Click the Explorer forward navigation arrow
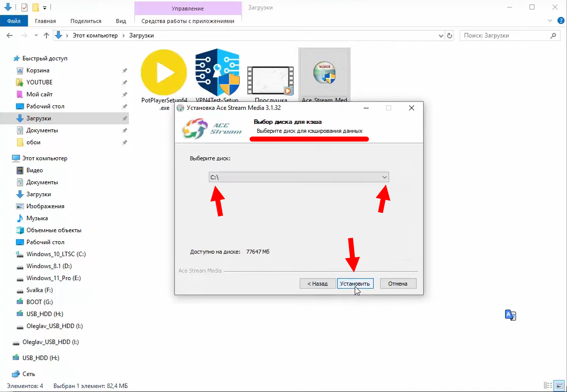567x392 pixels. pos(24,35)
